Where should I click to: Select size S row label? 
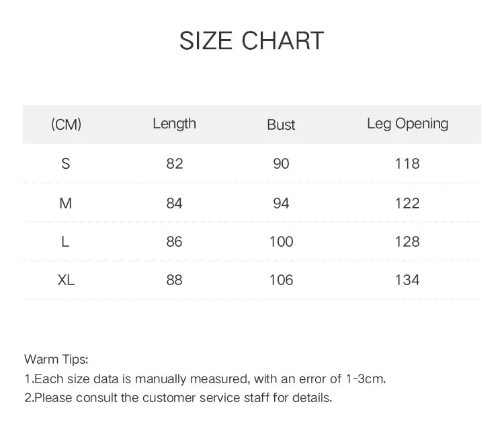pyautogui.click(x=66, y=164)
